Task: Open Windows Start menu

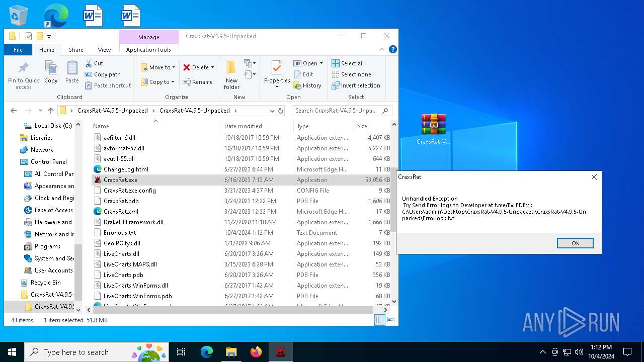Action: click(x=12, y=352)
